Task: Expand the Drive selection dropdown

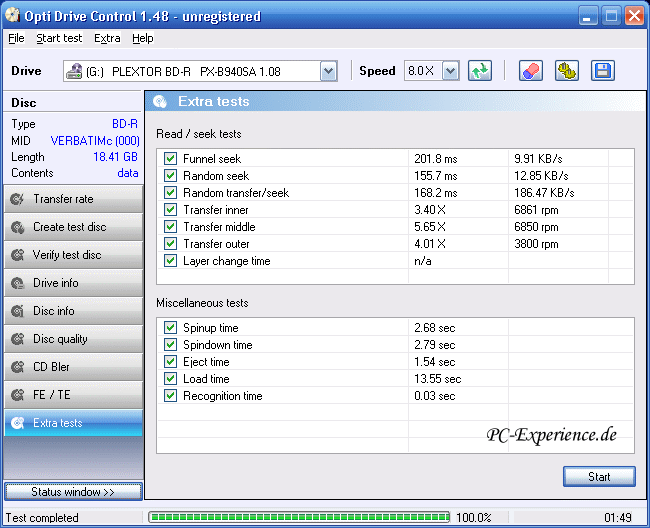Action: (328, 71)
